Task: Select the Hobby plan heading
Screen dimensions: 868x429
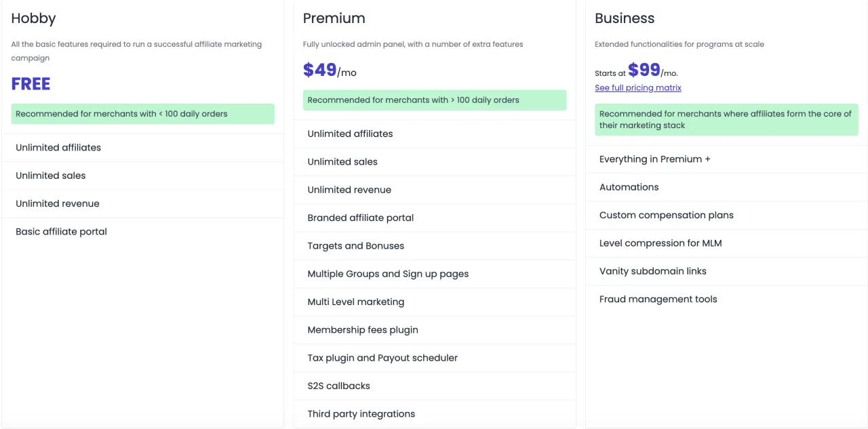Action: [33, 18]
